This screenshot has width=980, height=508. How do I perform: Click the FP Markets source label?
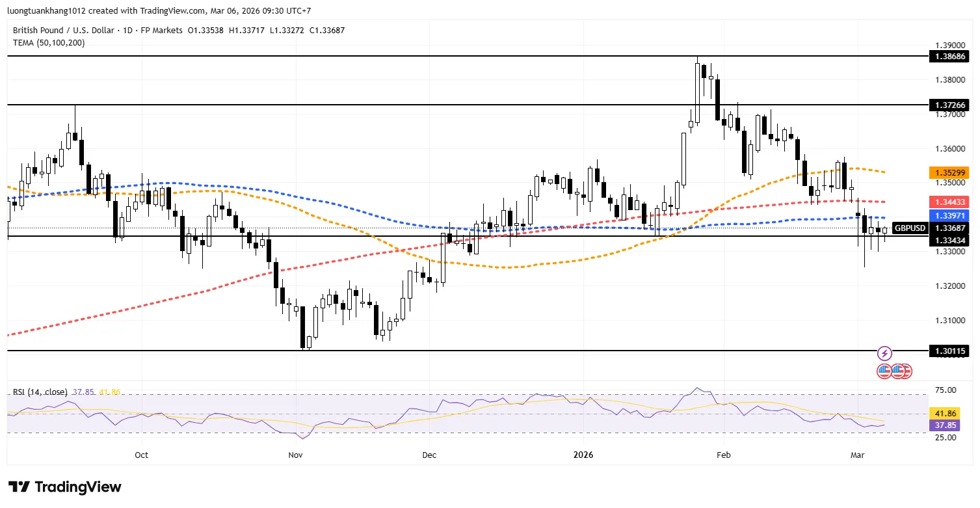pyautogui.click(x=161, y=31)
